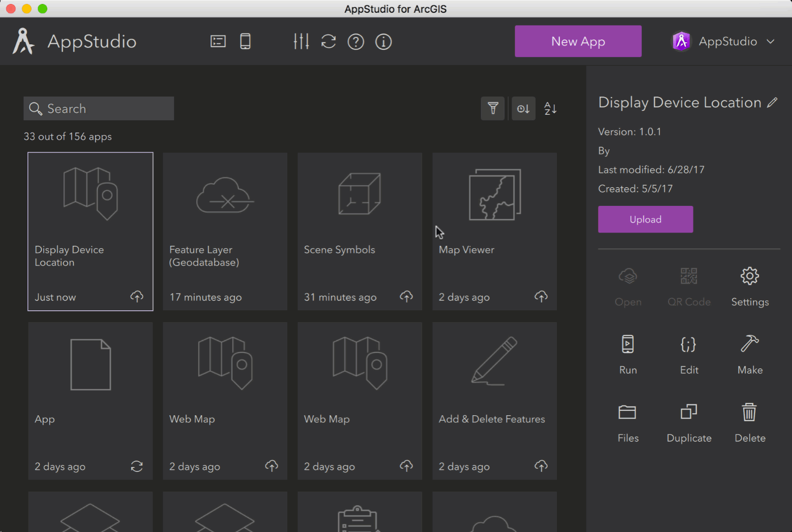Click upload cloud icon on Display Device Location card
This screenshot has width=792, height=532.
click(137, 297)
